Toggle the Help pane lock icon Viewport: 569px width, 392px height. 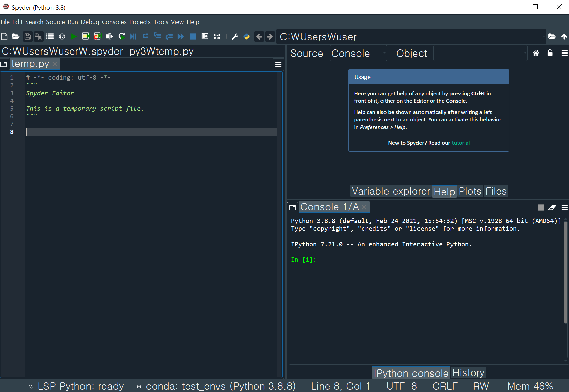click(550, 53)
